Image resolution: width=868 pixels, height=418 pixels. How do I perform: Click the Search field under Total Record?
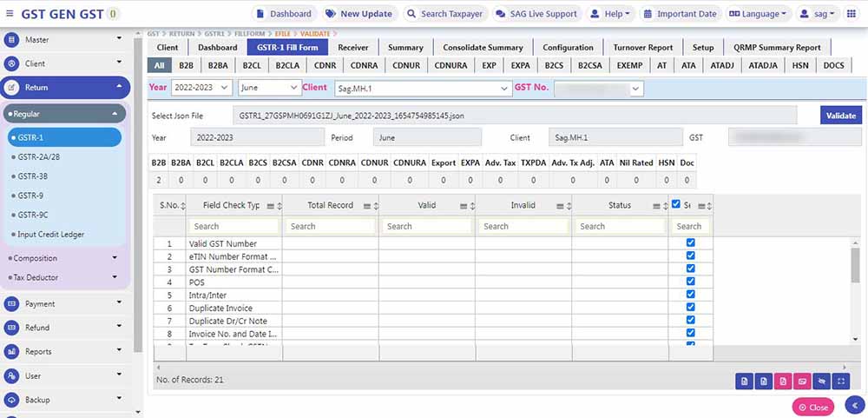330,226
